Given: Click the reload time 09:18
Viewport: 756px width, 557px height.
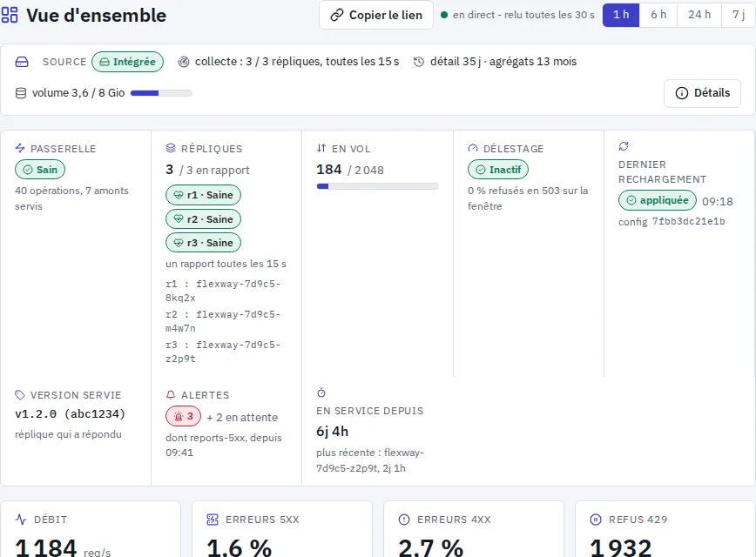Looking at the screenshot, I should click(718, 201).
